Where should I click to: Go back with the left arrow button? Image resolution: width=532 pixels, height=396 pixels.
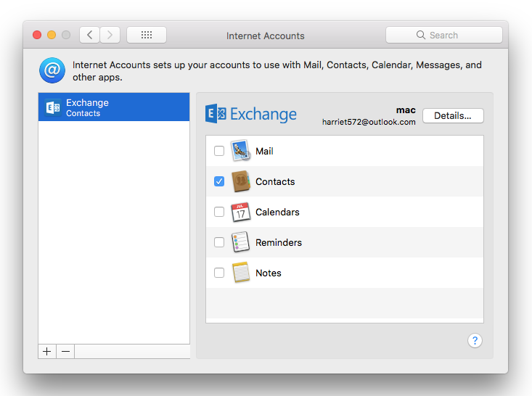tap(90, 35)
